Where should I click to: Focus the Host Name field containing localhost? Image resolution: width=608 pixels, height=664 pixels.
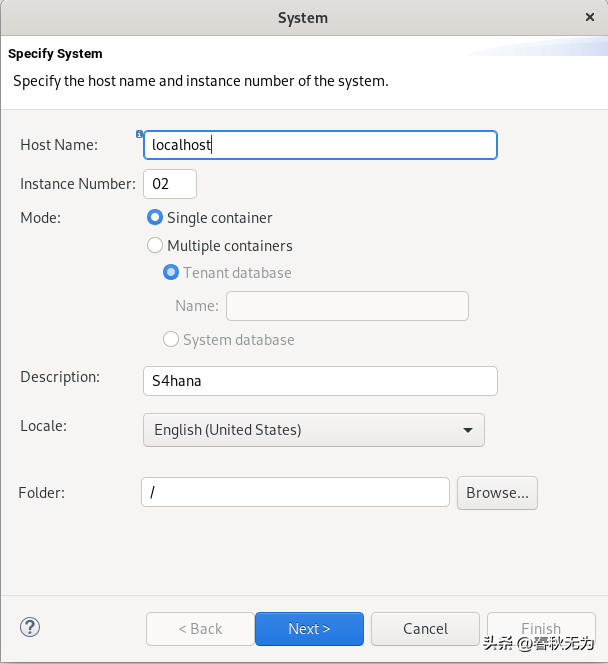(320, 145)
